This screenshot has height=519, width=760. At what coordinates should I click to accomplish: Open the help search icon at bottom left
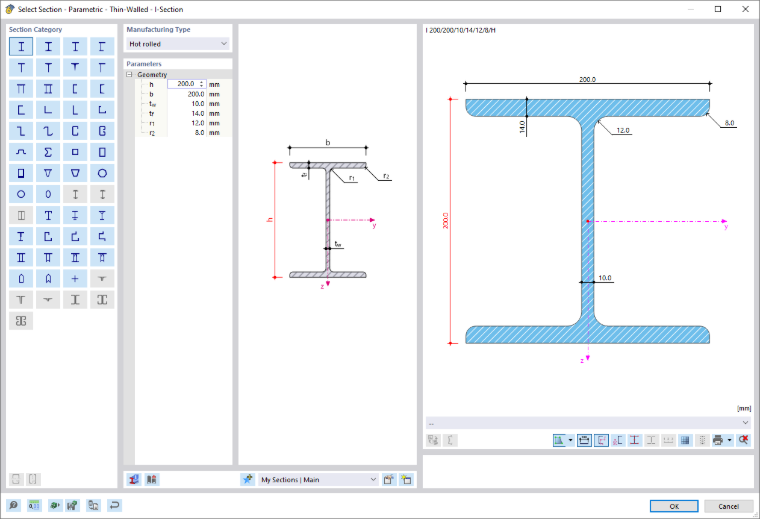pos(14,505)
